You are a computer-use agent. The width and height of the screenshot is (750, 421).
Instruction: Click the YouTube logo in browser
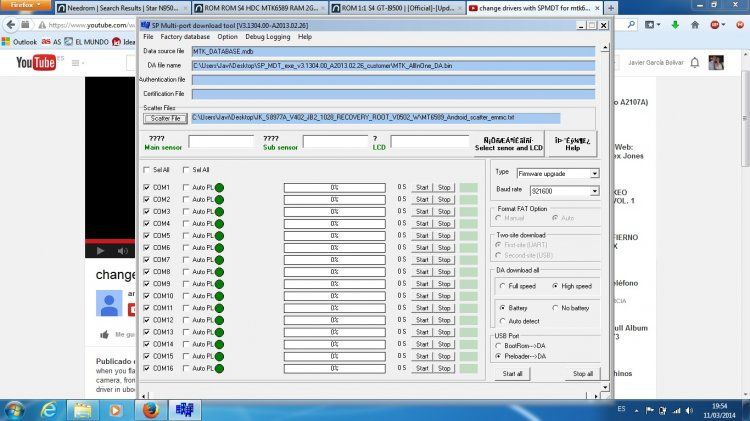[x=36, y=63]
